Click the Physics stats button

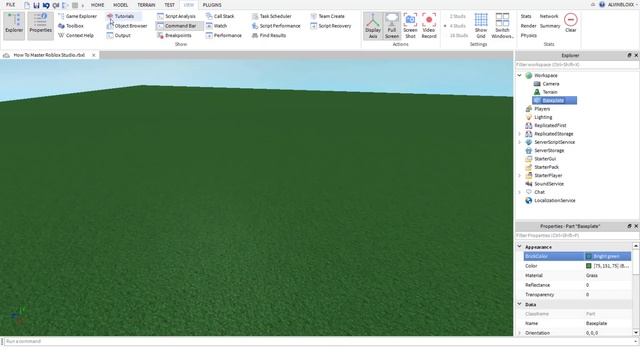click(x=529, y=36)
